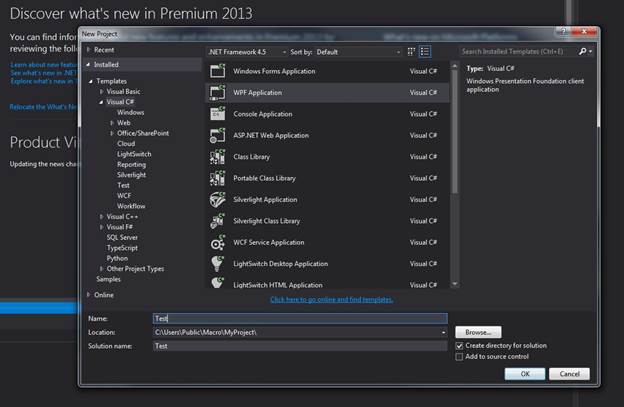Image resolution: width=624 pixels, height=407 pixels.
Task: Click the search magnifier icon
Action: tap(583, 51)
